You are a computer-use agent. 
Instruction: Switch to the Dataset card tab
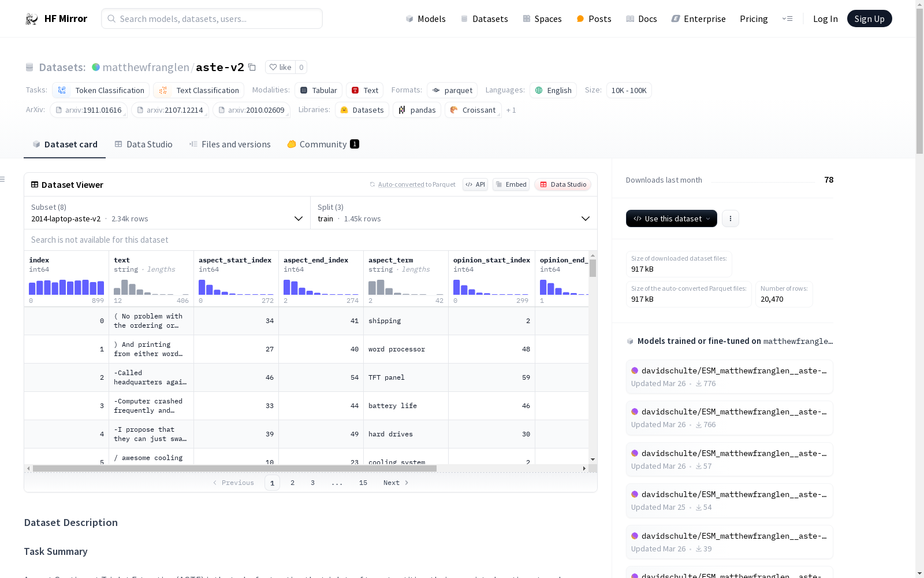(65, 144)
